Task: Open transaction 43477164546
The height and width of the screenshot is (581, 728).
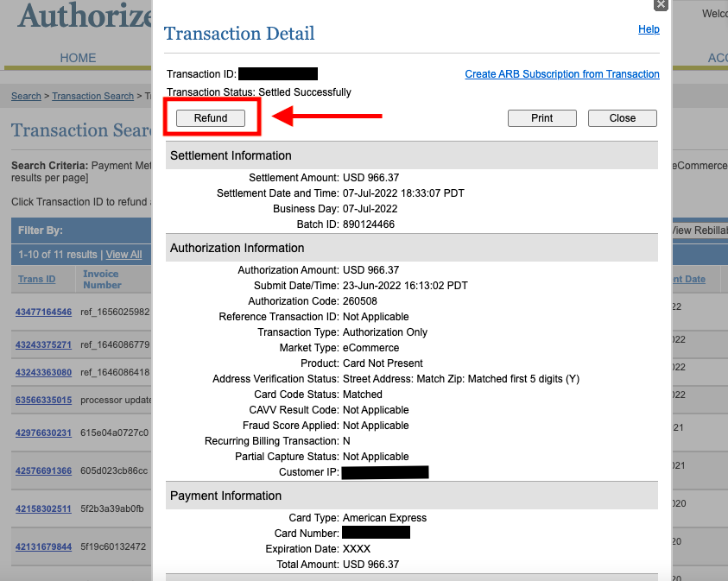Action: [43, 312]
